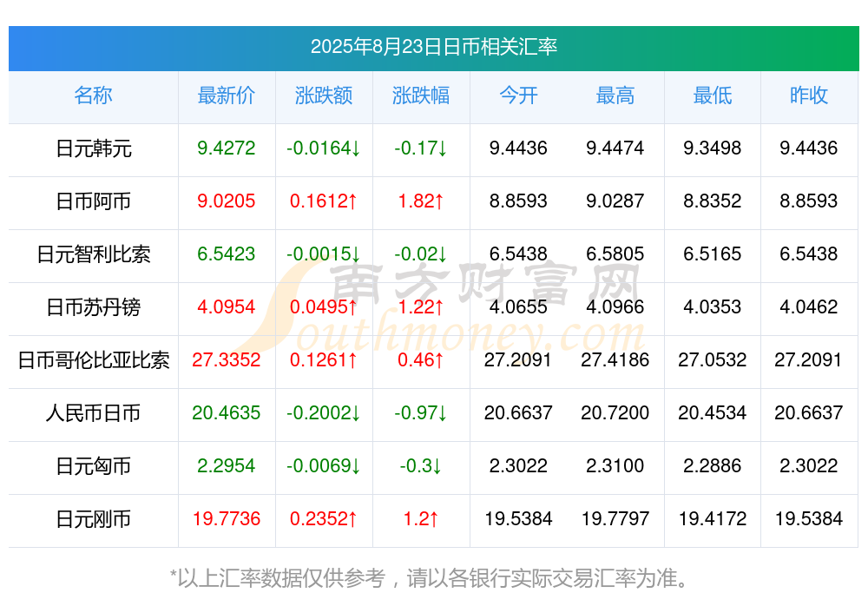Click the 日币哥伦比亚比索 row name

(94, 360)
